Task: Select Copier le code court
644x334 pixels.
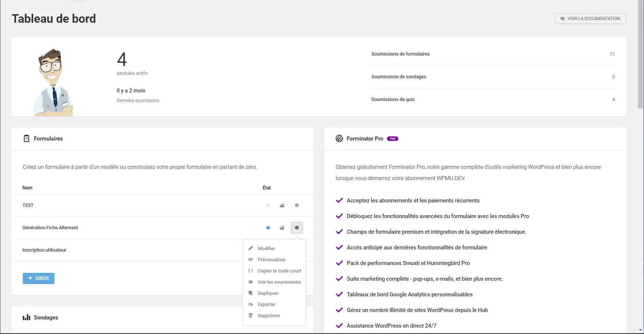Action: pyautogui.click(x=274, y=271)
